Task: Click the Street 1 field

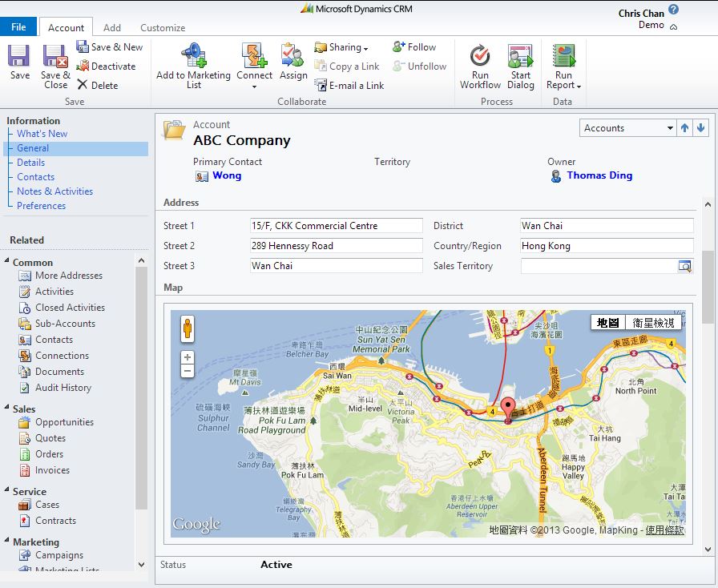Action: 336,226
